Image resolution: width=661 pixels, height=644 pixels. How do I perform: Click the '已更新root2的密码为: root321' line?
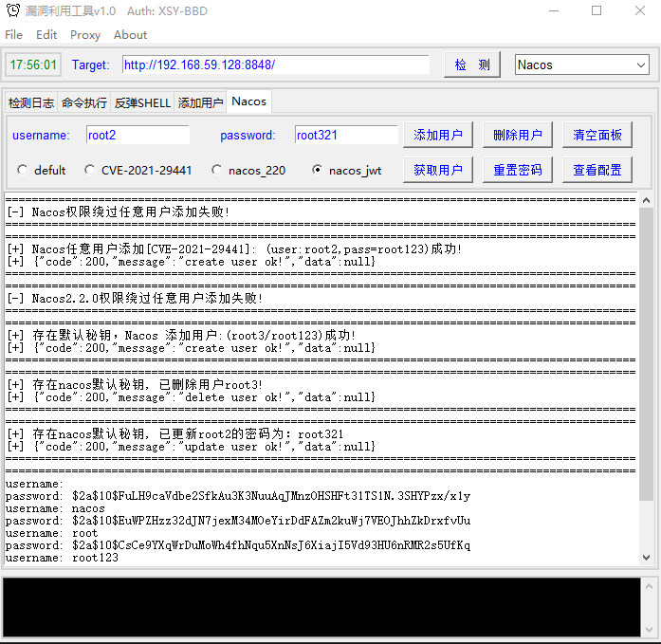pyautogui.click(x=175, y=434)
